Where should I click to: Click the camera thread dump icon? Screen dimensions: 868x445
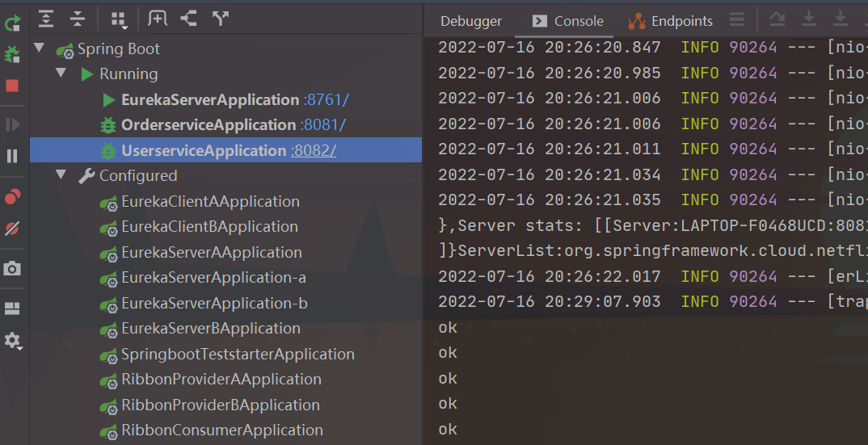coord(12,269)
